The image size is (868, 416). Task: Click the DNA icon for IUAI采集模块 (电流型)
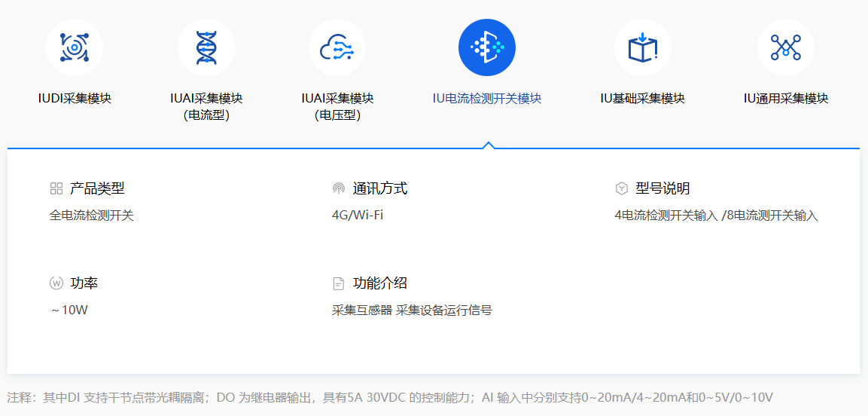[x=206, y=47]
